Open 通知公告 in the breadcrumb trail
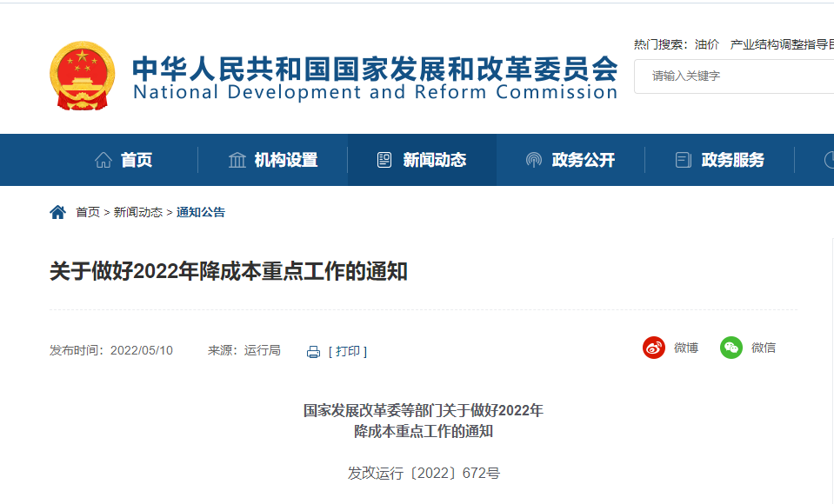834x504 pixels. [x=201, y=212]
